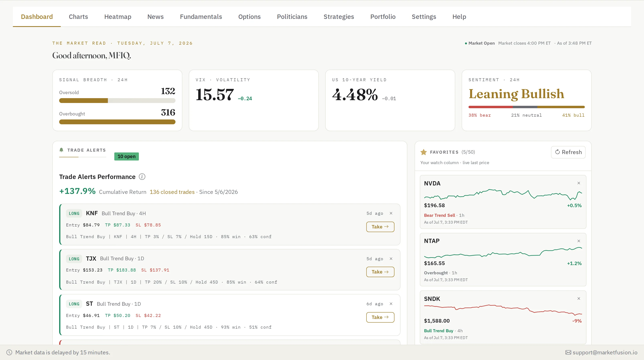Click the SNDK ticker name
This screenshot has width=644, height=360.
click(432, 299)
